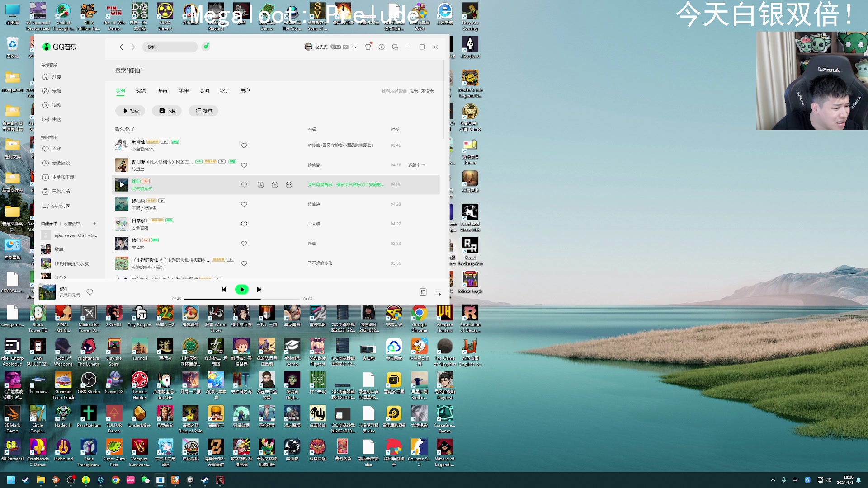Switch to mini player mode icon
The image size is (868, 488).
395,47
